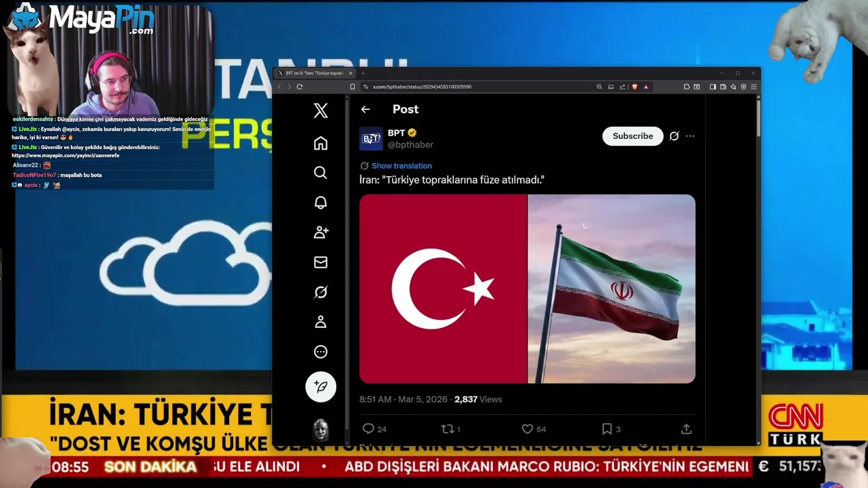Open the browser hamburger menu

[x=753, y=87]
